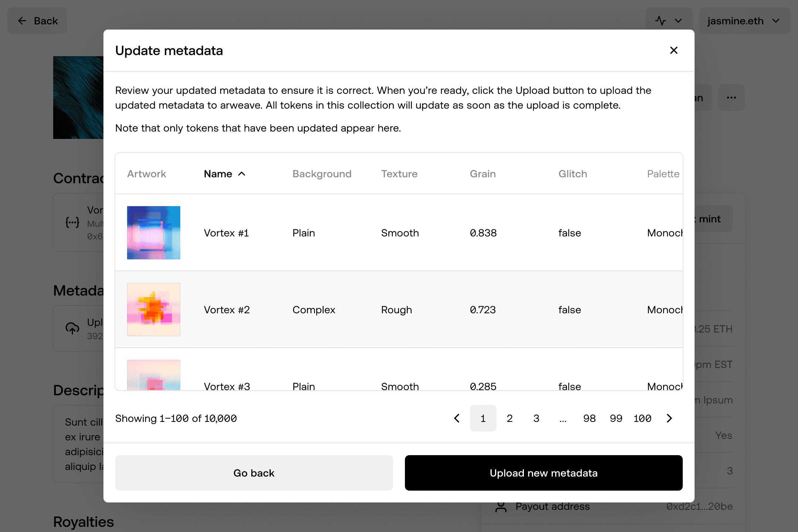Jump to page 2
The height and width of the screenshot is (532, 798).
pyautogui.click(x=509, y=418)
